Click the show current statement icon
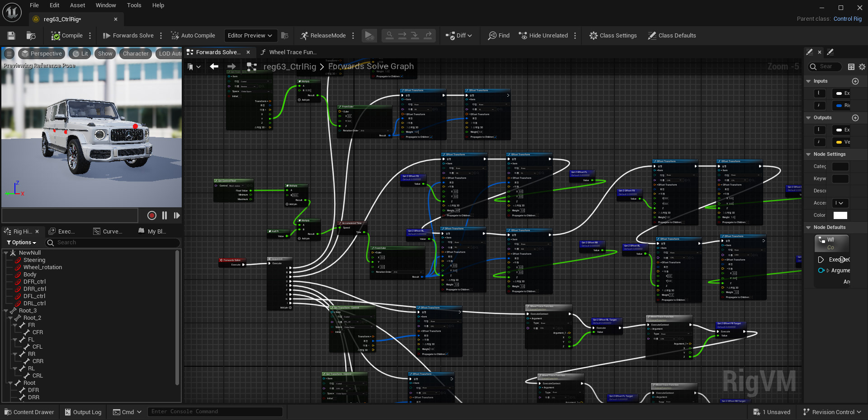 pyautogui.click(x=389, y=35)
